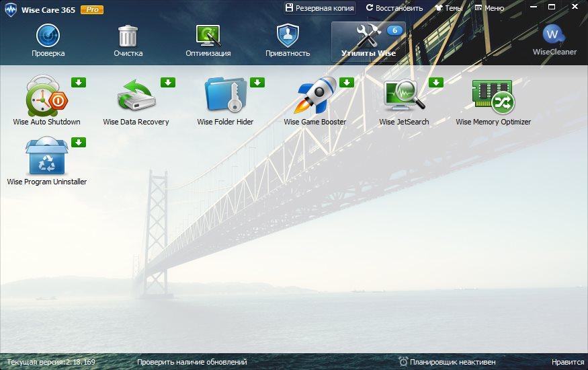Click the Wise Care 365 shield logo
Image resolution: width=588 pixels, height=370 pixels.
pyautogui.click(x=11, y=10)
